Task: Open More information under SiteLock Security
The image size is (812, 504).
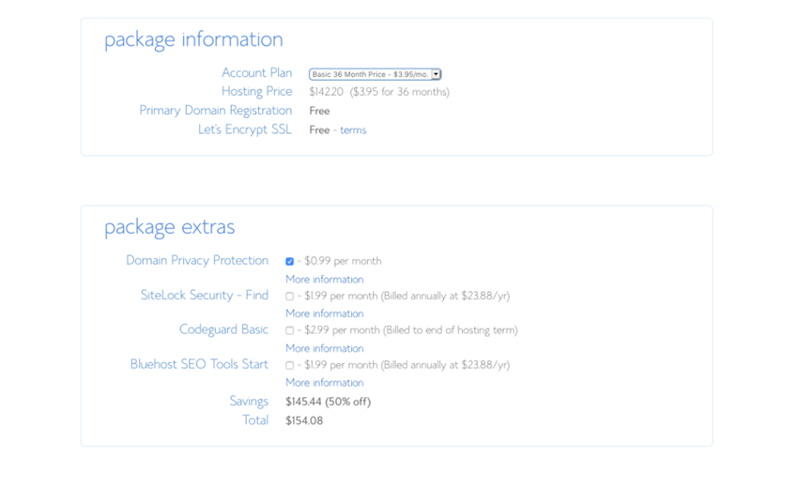Action: coord(325,313)
